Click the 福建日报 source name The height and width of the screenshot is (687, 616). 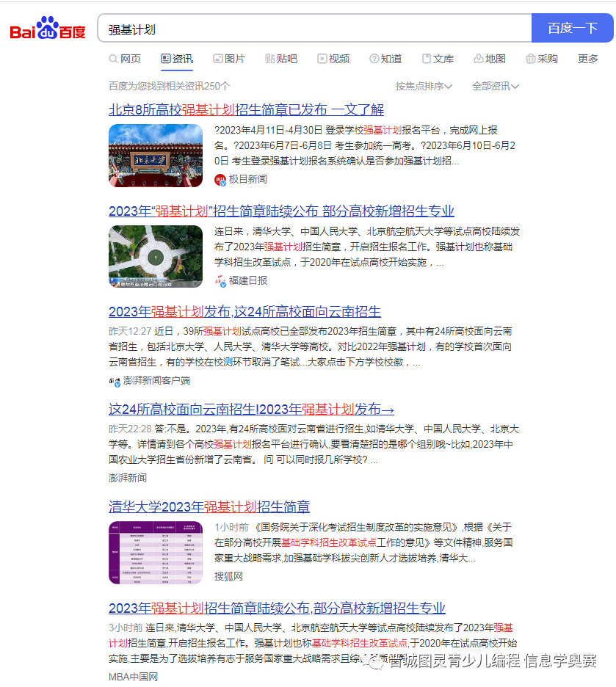point(248,280)
